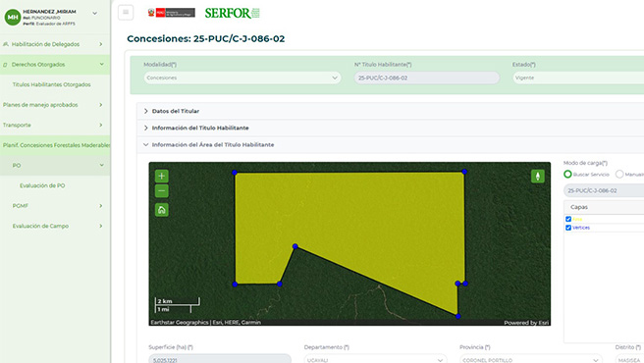Open the Departamento dropdown
The image size is (644, 363).
point(375,359)
